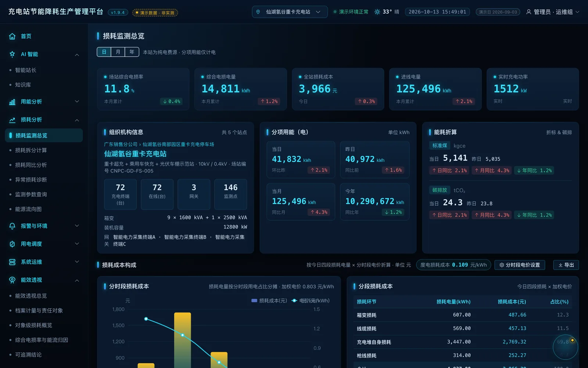Navigate to 能效透视总览
588x368 pixels.
[x=44, y=296]
